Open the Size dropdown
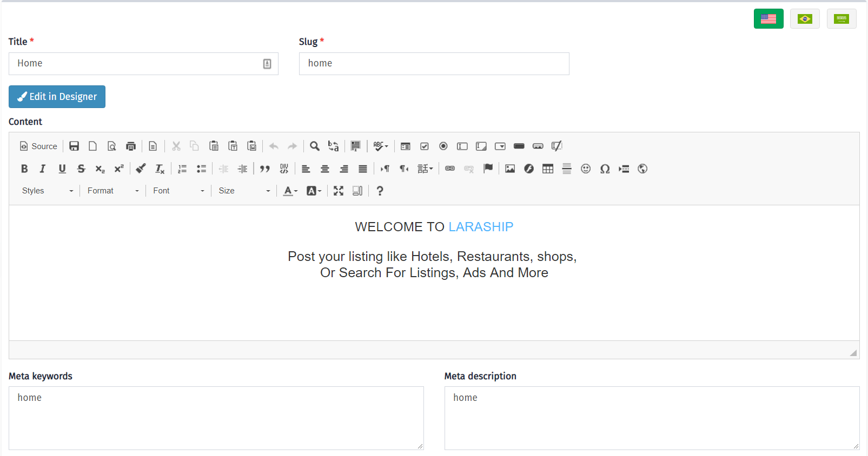The image size is (868, 456). click(x=243, y=191)
